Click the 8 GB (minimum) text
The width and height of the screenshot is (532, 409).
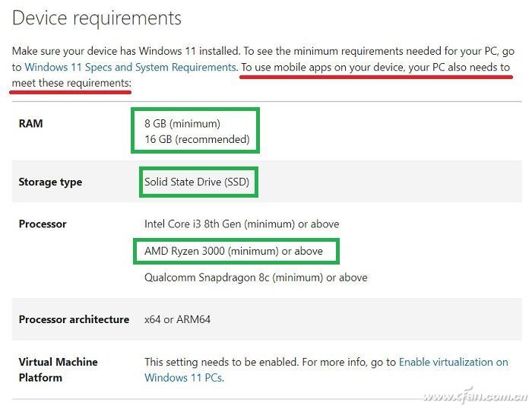182,123
